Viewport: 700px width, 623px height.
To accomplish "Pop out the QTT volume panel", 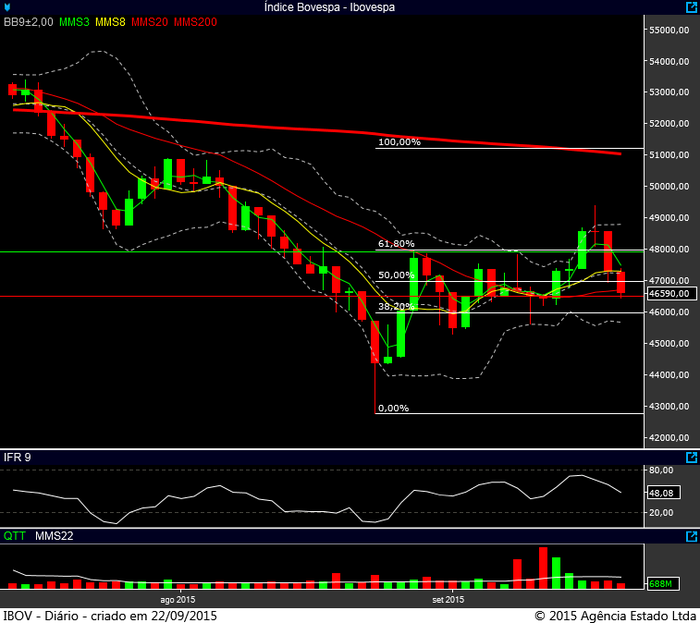I will [x=691, y=537].
